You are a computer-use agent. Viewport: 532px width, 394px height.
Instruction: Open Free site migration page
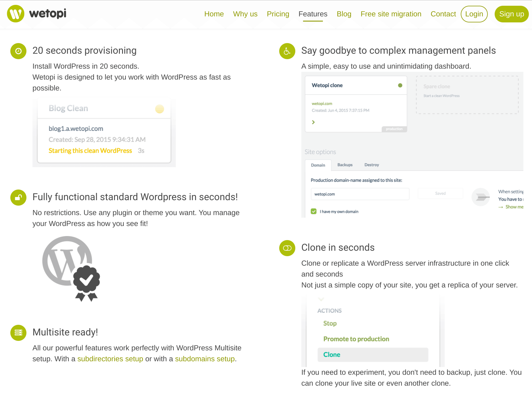391,14
